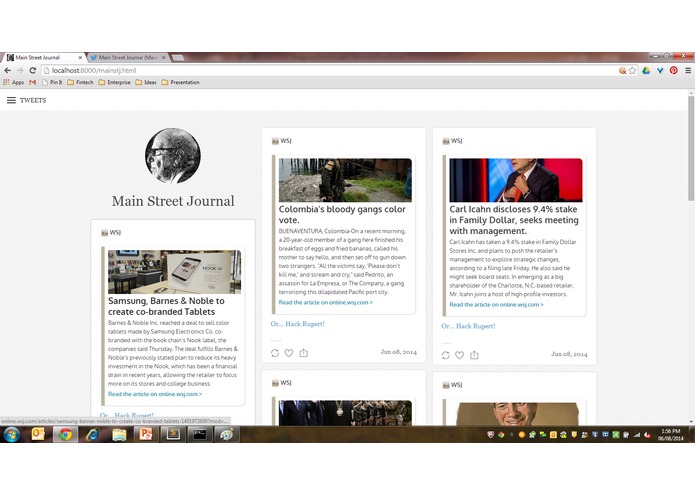The width and height of the screenshot is (695, 494).
Task: Open Paint from the taskbar
Action: [227, 435]
